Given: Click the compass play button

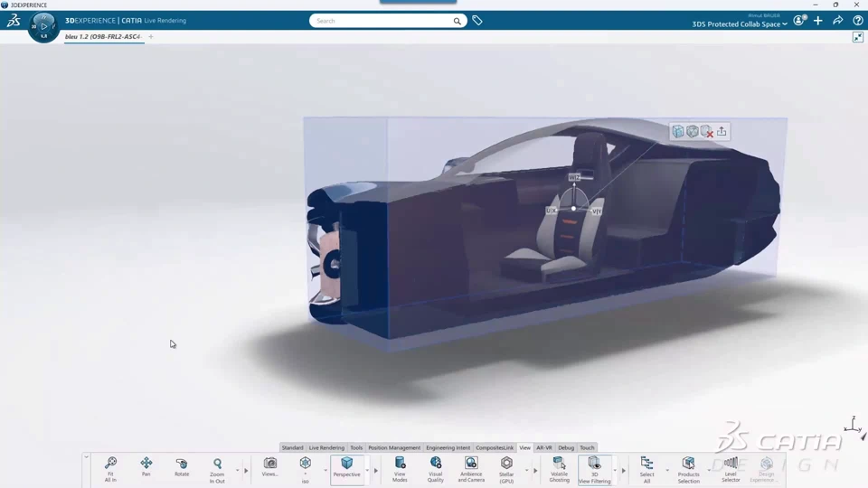Looking at the screenshot, I should pos(43,26).
